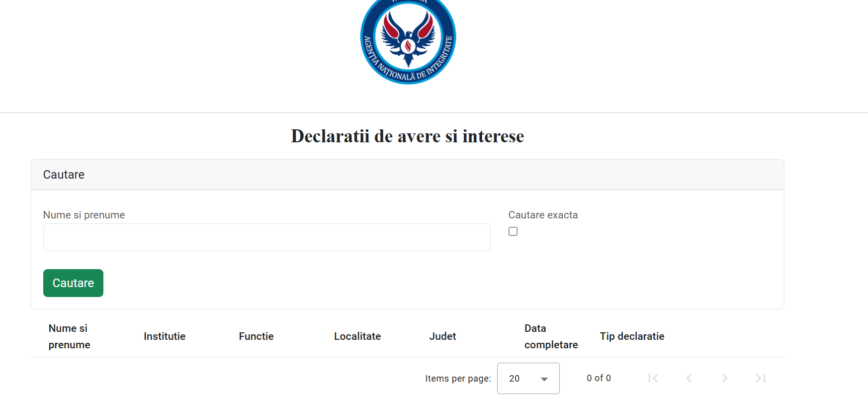The image size is (868, 402).
Task: Click the Institutie column header
Action: click(165, 336)
